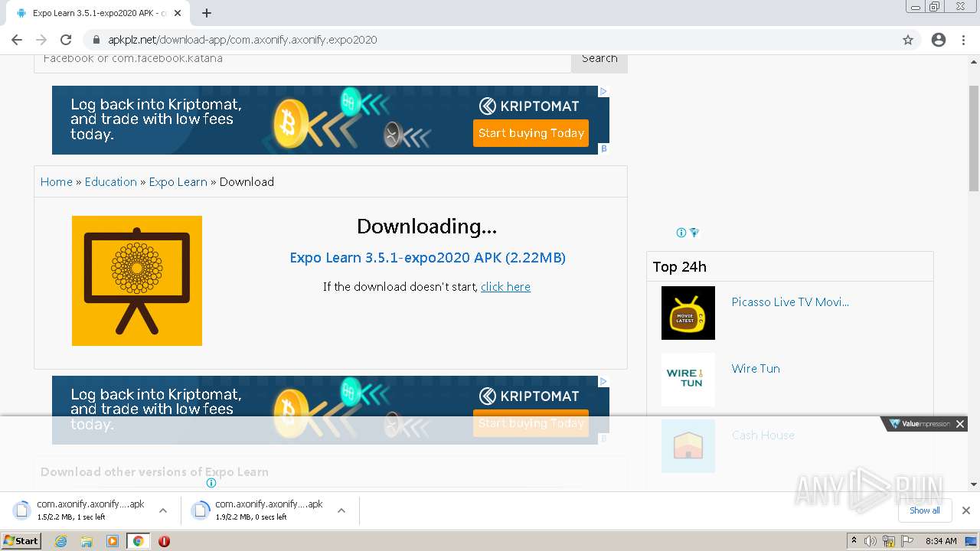Click the Search button

point(599,60)
